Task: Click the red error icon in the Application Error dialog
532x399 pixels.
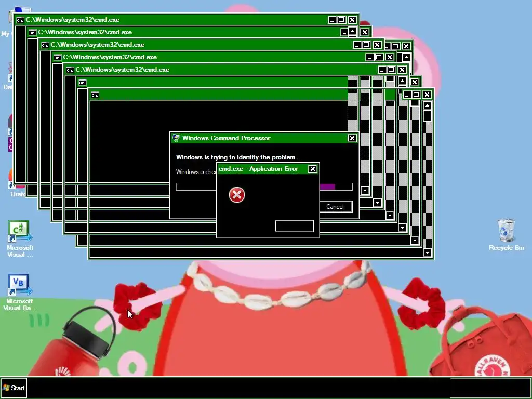Action: tap(237, 195)
